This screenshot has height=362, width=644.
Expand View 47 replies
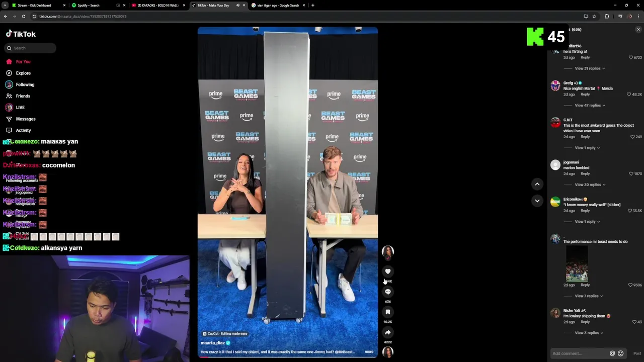point(590,106)
